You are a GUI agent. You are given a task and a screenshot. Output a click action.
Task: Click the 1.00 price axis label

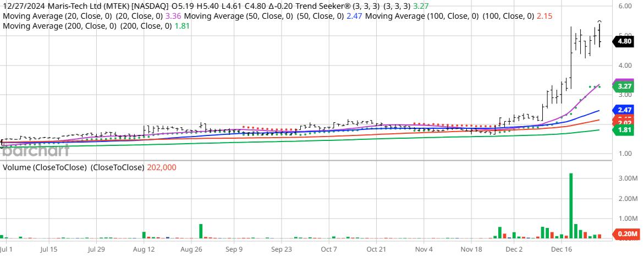pos(625,154)
